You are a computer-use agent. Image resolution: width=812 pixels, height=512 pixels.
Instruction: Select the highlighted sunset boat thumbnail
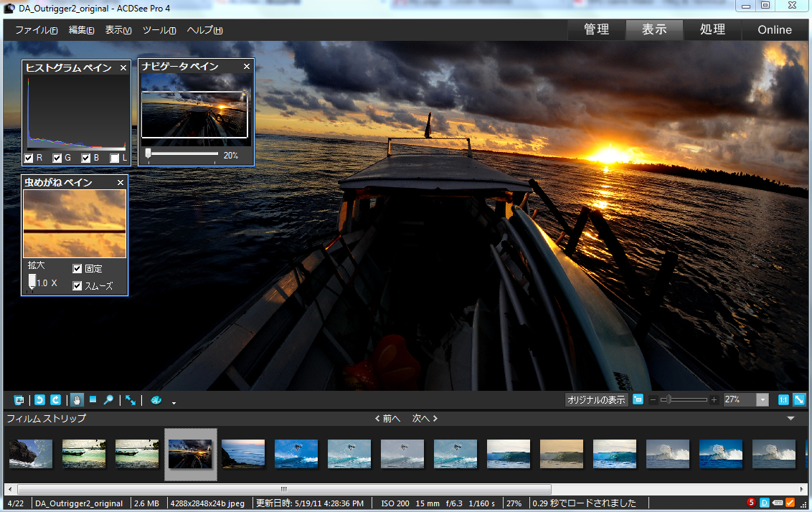(190, 453)
